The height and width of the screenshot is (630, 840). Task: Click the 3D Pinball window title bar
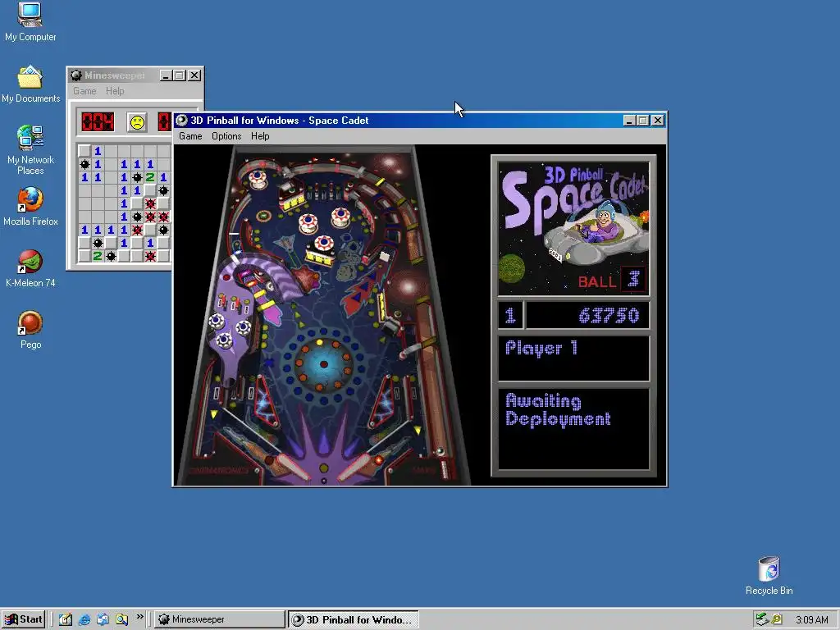[419, 120]
